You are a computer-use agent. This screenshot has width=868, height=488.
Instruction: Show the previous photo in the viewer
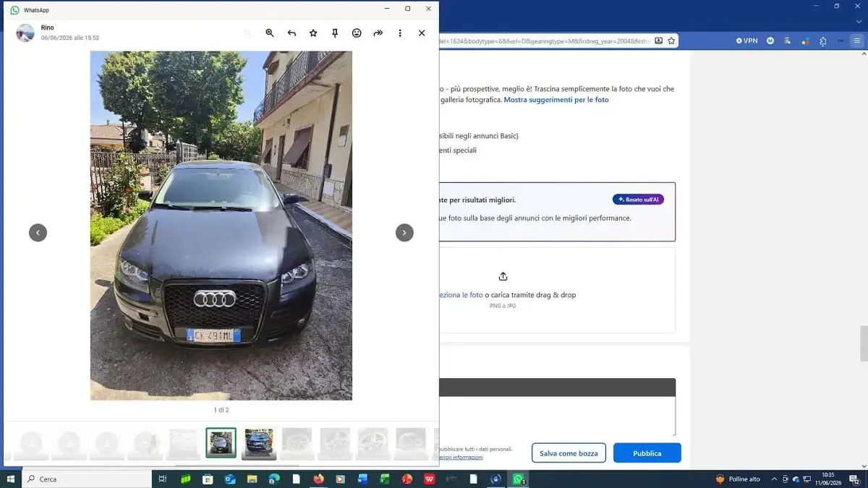38,233
